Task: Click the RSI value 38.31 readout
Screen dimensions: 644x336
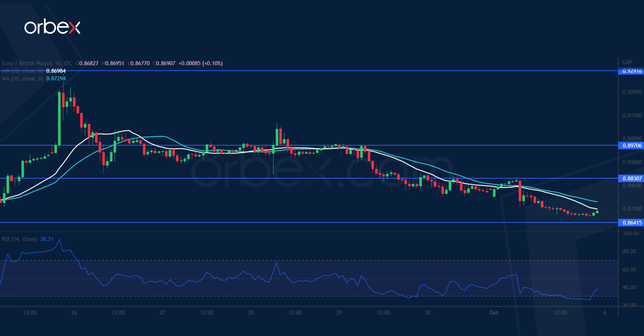Action: (x=47, y=239)
